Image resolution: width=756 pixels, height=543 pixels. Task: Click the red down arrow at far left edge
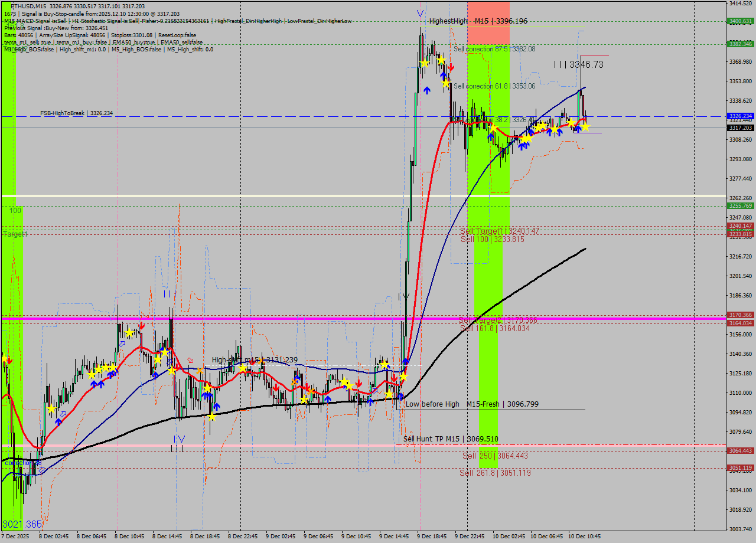[9, 360]
